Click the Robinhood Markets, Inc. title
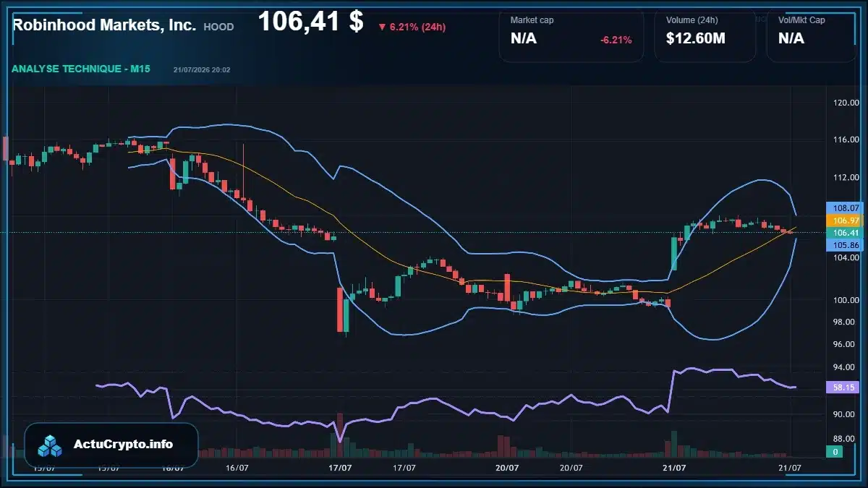868x488 pixels. pos(104,25)
